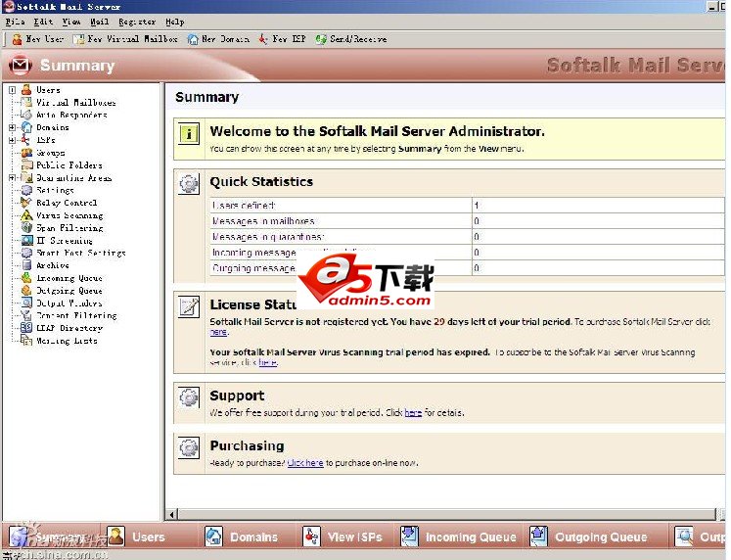Expand the Quarantine Areas tree node

coord(12,177)
